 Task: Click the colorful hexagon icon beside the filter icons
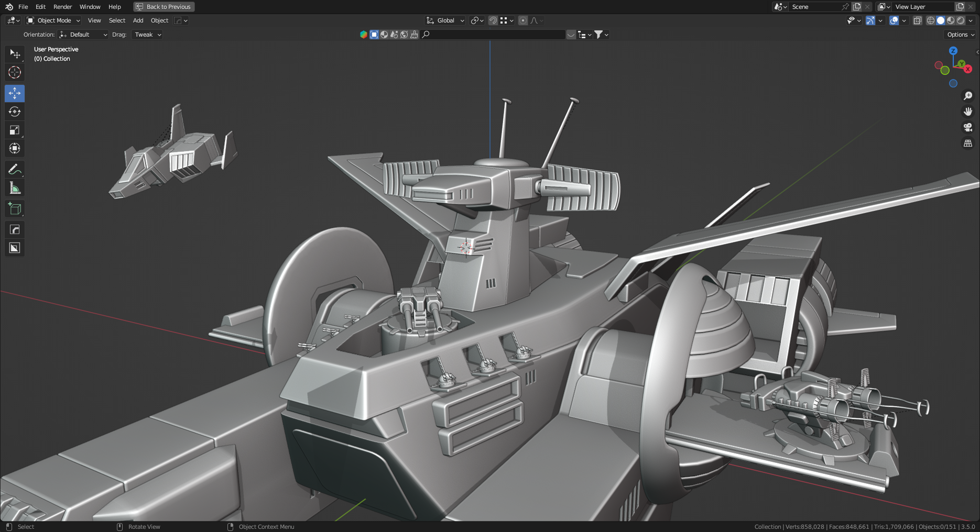point(363,35)
